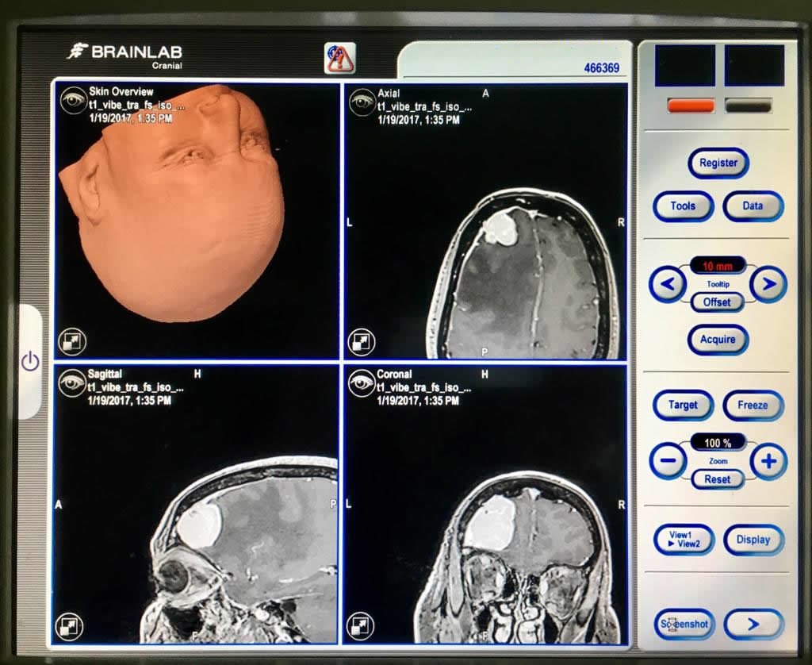Open the Register function

point(718,163)
